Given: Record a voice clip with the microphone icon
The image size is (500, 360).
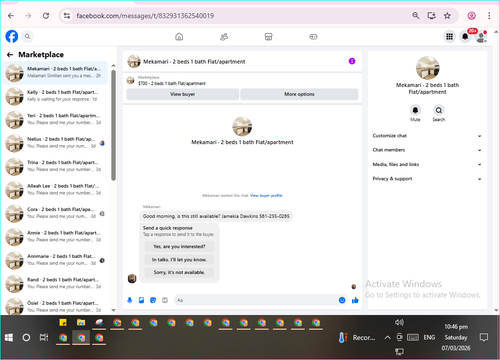Looking at the screenshot, I should click(130, 300).
